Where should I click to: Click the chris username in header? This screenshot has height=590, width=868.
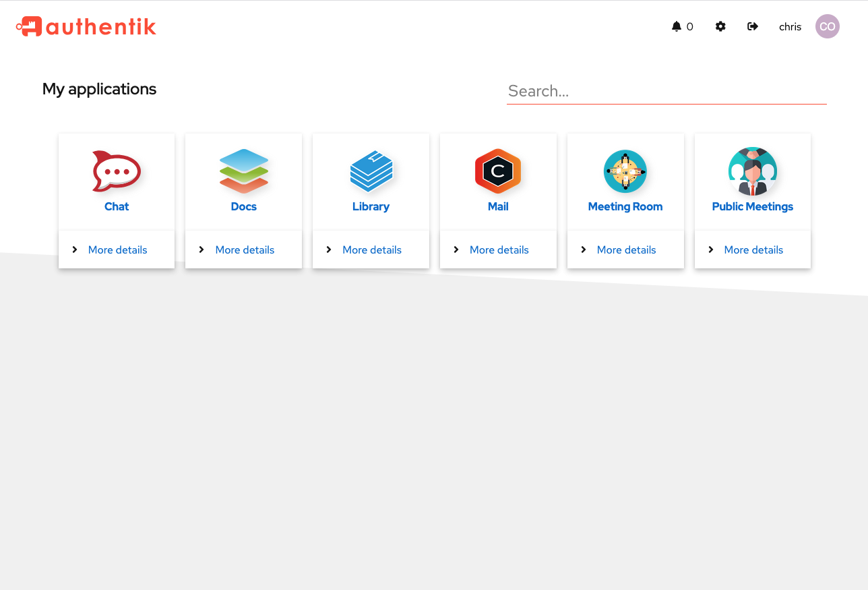point(790,27)
